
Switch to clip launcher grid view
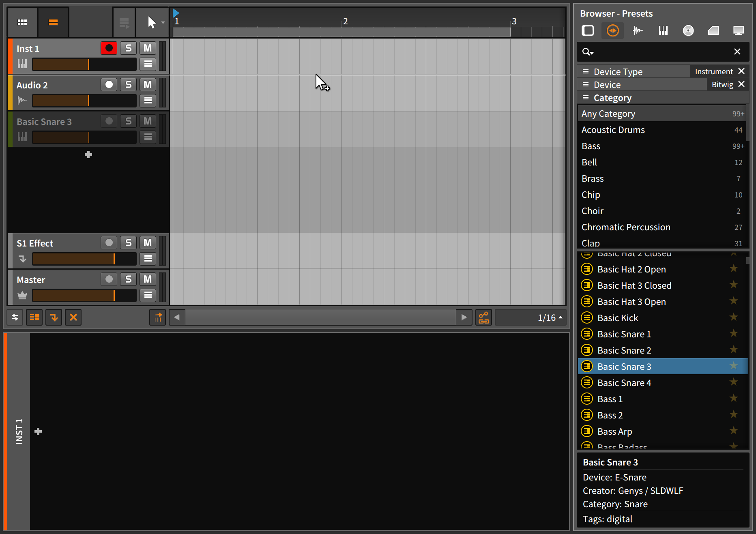click(22, 22)
